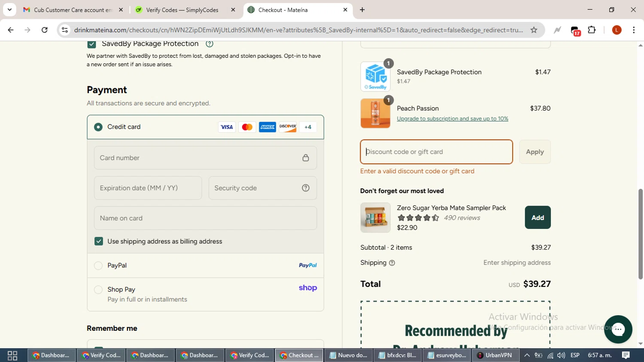Open the extension icon with 17 badge
644x362 pixels.
(x=575, y=30)
